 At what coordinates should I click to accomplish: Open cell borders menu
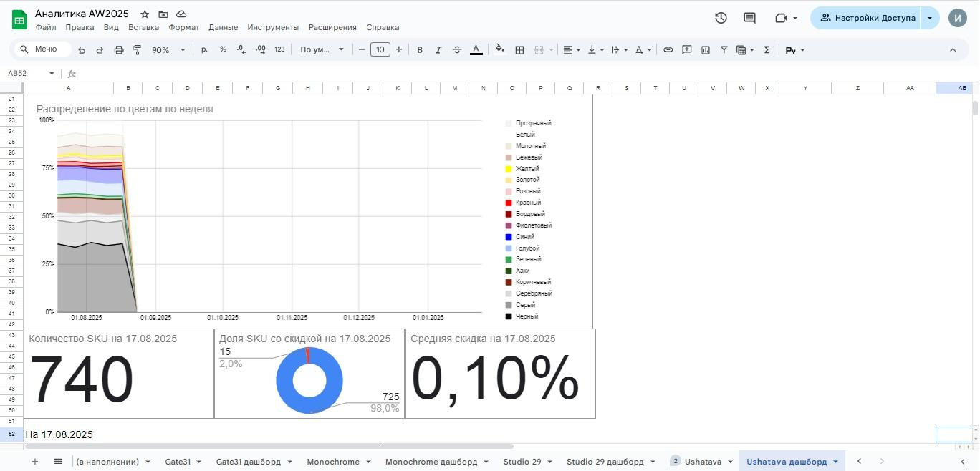click(x=519, y=49)
